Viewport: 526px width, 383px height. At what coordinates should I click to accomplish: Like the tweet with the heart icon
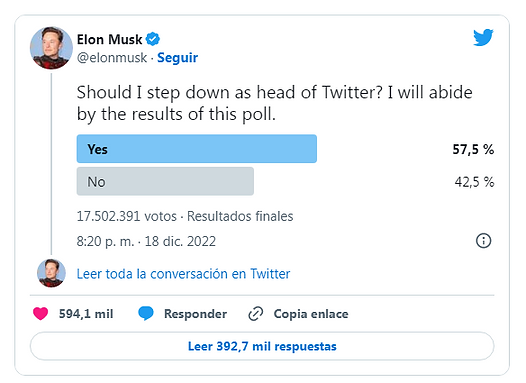point(41,314)
